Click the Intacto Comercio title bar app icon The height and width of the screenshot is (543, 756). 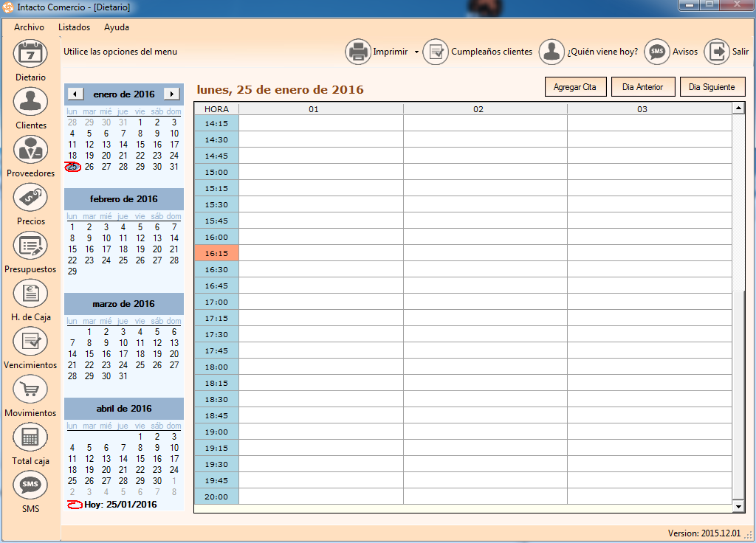(x=8, y=7)
